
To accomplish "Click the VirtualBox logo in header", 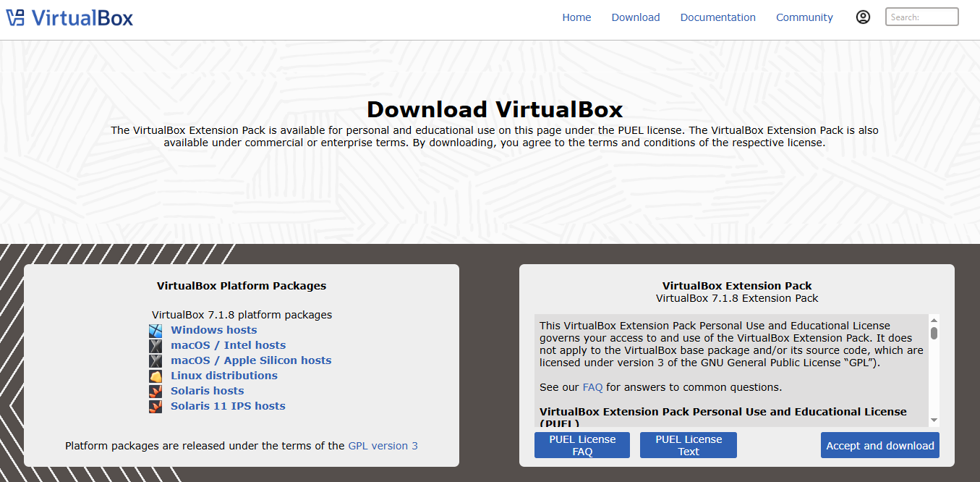I will point(69,17).
